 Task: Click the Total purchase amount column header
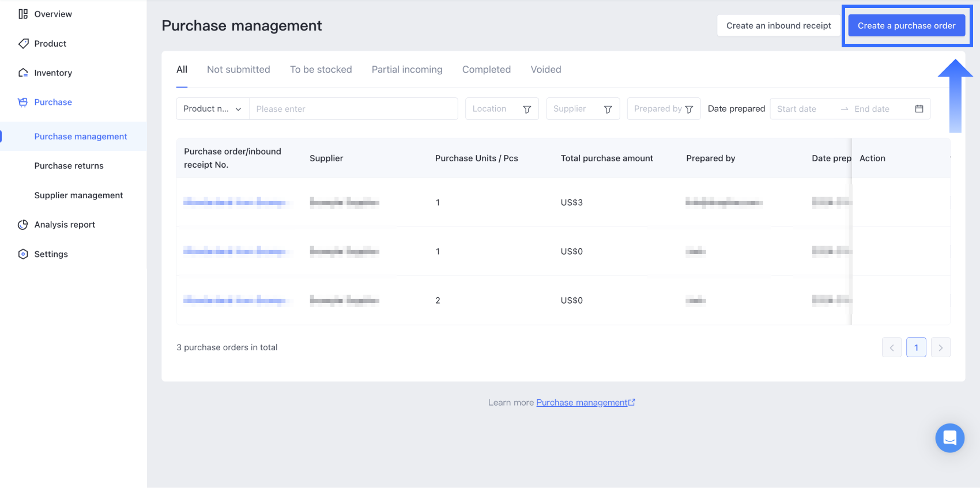tap(607, 158)
